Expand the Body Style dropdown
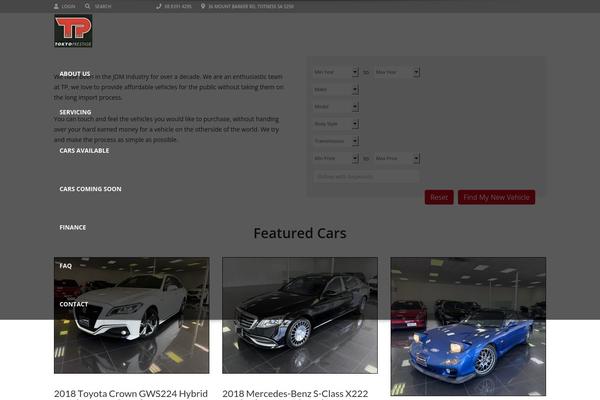The height and width of the screenshot is (400, 600). pyautogui.click(x=336, y=124)
